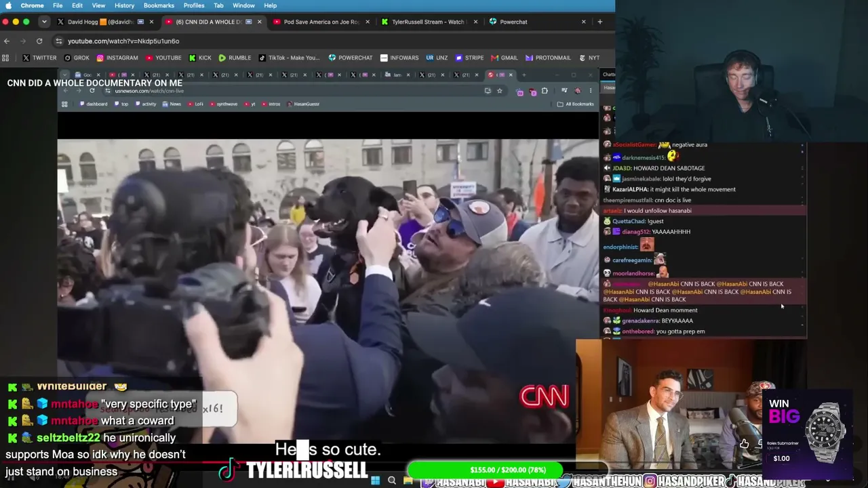Open the synthwave bookmark in inner browser
Screen dimensions: 868x488
[x=224, y=104]
